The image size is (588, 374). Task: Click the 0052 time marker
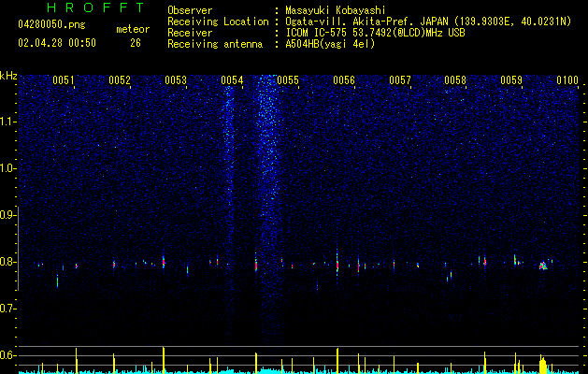point(120,80)
